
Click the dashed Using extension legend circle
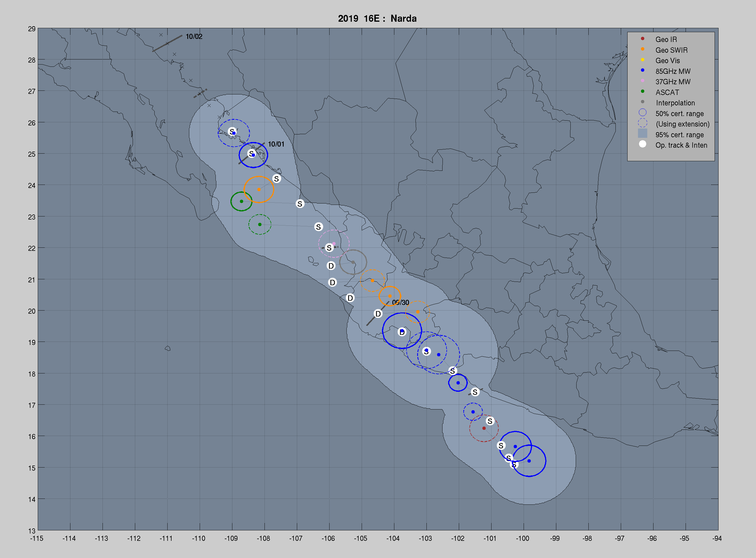pos(642,123)
